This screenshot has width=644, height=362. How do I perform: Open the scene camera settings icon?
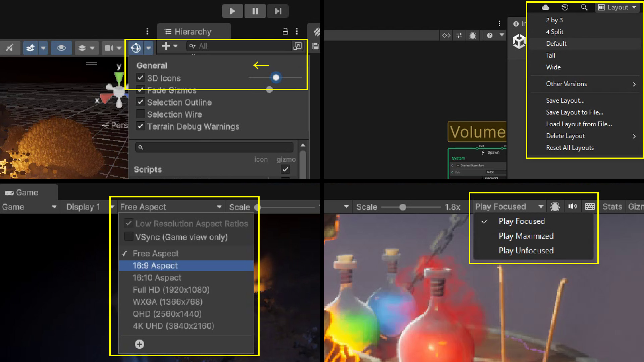109,48
